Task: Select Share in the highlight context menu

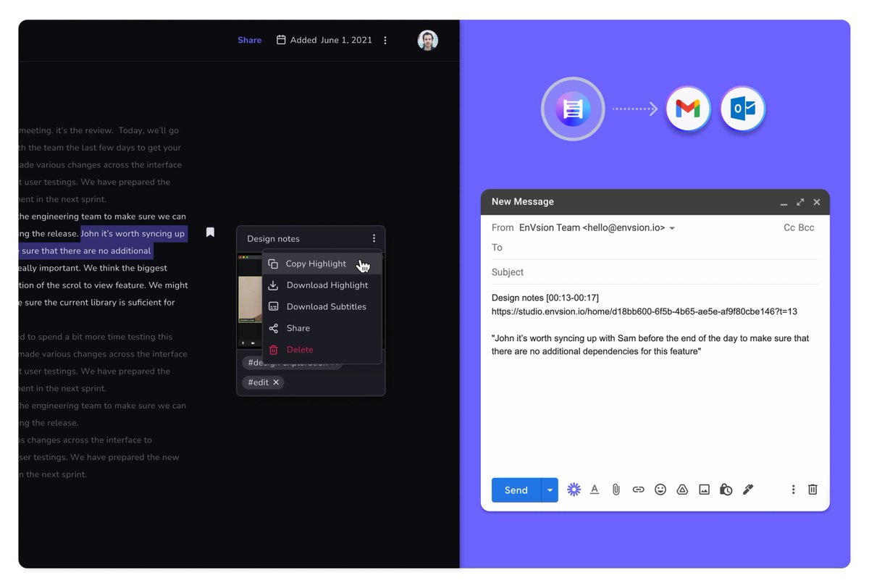Action: (322, 328)
